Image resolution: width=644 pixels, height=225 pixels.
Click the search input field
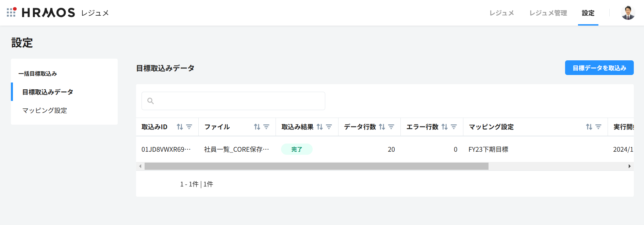click(233, 101)
